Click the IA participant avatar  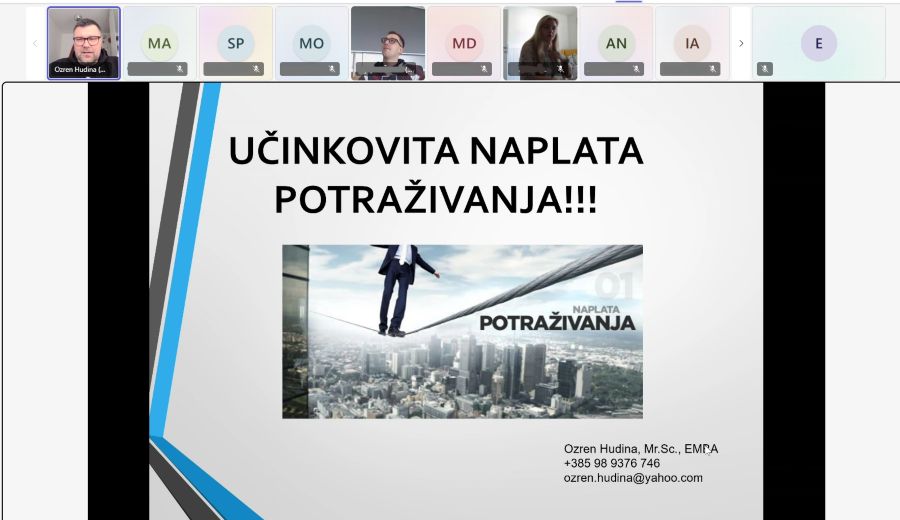coord(692,43)
